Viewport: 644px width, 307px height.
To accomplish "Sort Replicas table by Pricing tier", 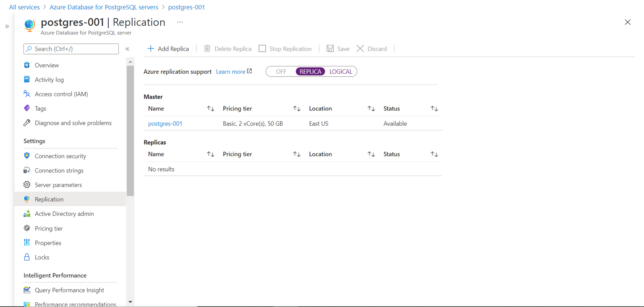I will [x=297, y=154].
